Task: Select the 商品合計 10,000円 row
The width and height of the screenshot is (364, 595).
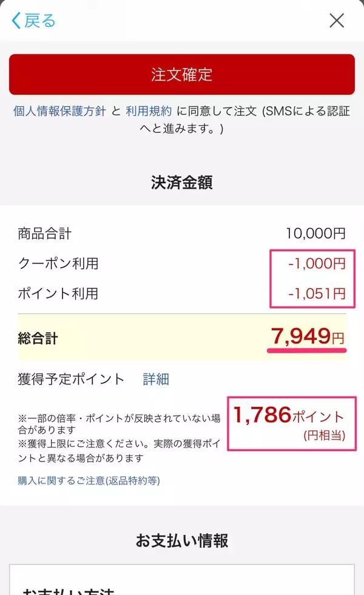Action: pos(182,233)
